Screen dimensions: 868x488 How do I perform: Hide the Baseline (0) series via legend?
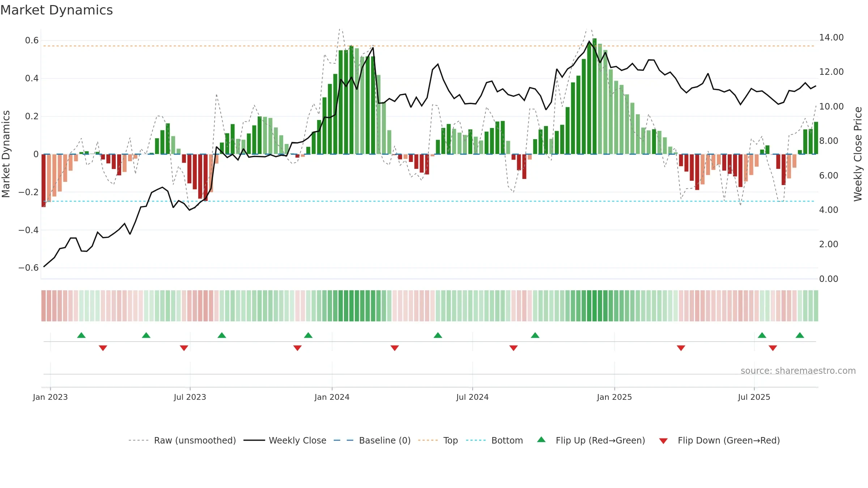(x=372, y=440)
